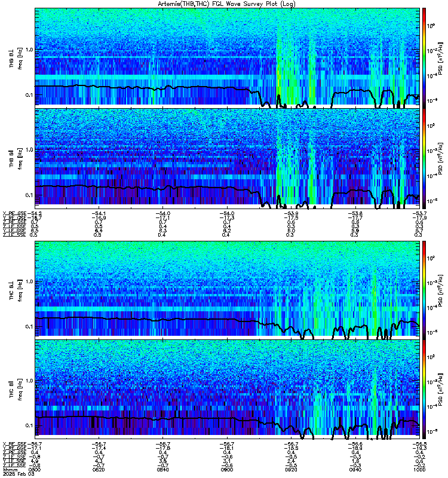The image size is (448, 478).
Task: Click the THB X_RE_GSE value -53.7
Action: pos(419,213)
